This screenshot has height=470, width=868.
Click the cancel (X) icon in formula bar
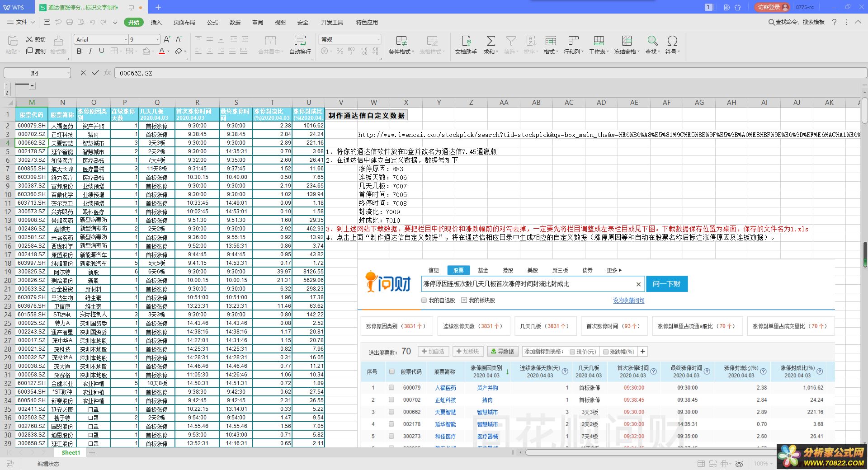pos(83,73)
